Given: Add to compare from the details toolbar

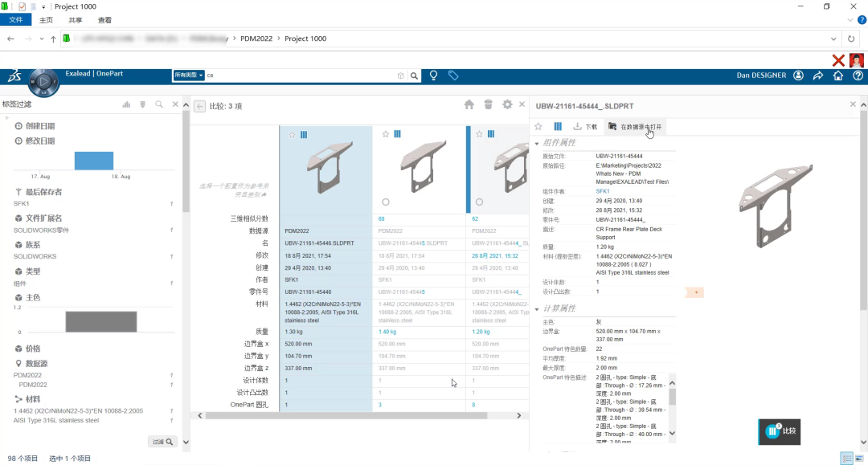Looking at the screenshot, I should 558,127.
